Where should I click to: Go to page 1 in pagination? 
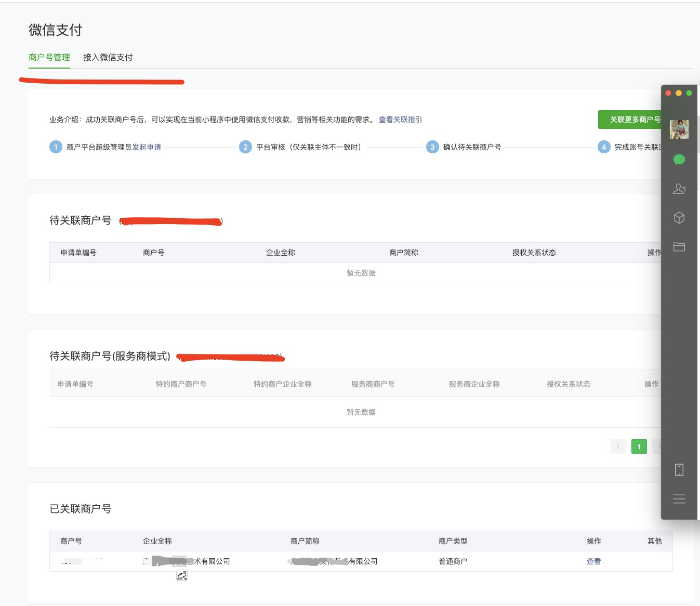coord(639,446)
